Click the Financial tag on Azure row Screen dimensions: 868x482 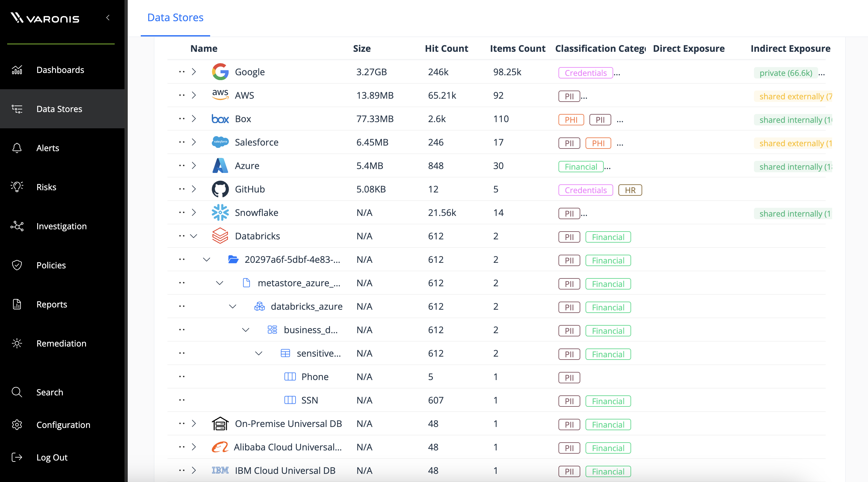point(581,166)
